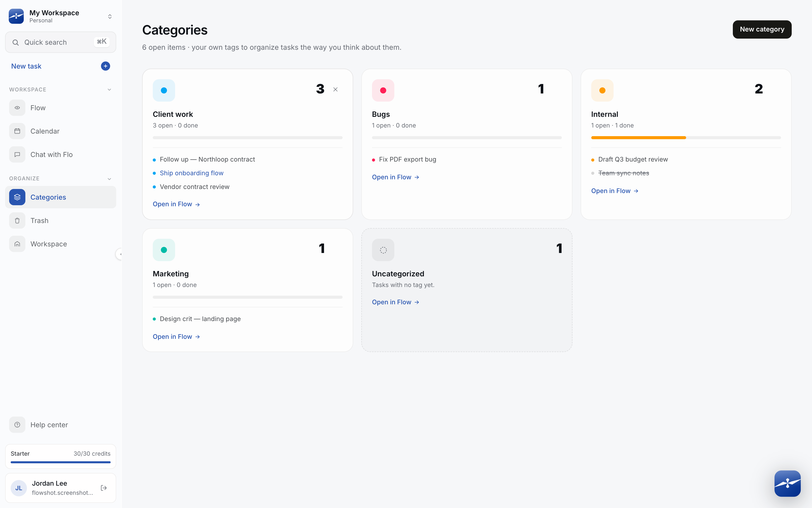Click the pink Bugs color swatch
Screen dimensions: 812x508
click(x=383, y=90)
